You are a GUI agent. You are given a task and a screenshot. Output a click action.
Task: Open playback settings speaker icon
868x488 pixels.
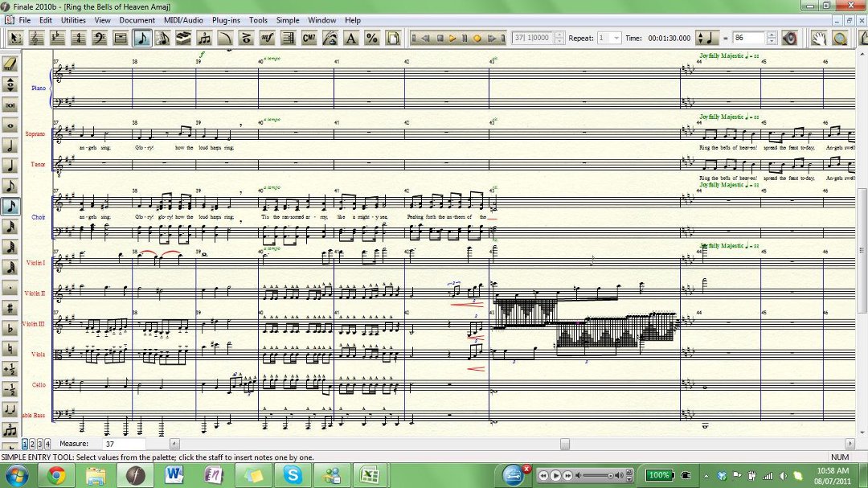click(790, 39)
